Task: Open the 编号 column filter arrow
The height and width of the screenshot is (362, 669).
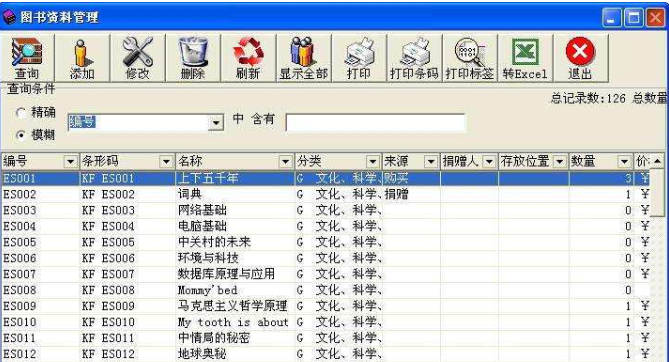Action: coord(70,162)
